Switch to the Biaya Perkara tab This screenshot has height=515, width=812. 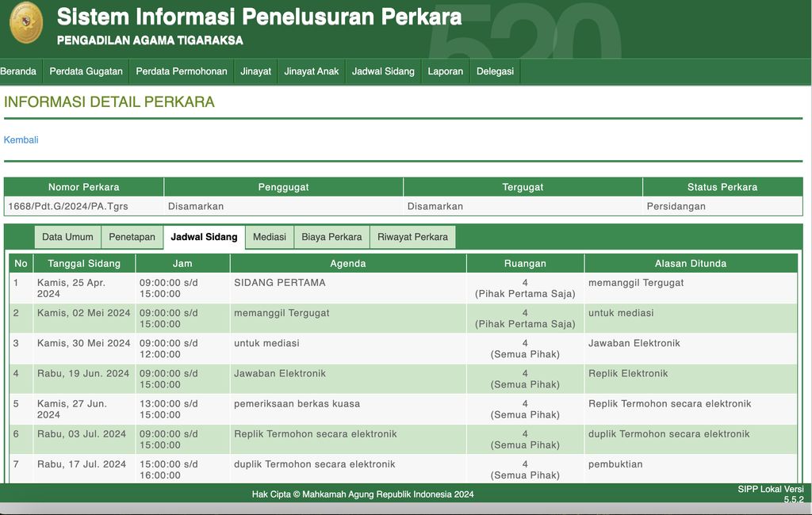332,237
